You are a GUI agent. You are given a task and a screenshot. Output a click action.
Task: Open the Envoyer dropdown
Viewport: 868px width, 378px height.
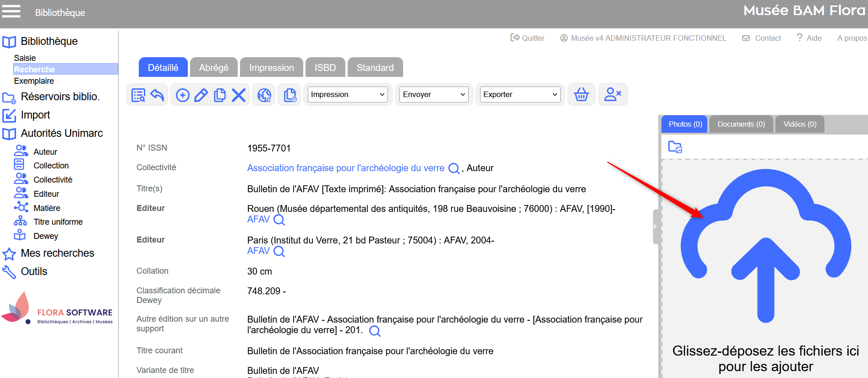[x=434, y=95]
